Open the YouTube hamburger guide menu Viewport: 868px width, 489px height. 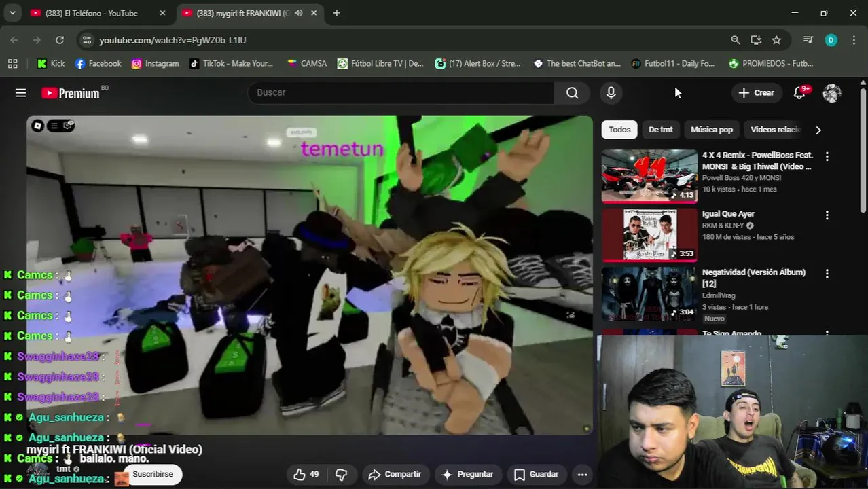21,93
